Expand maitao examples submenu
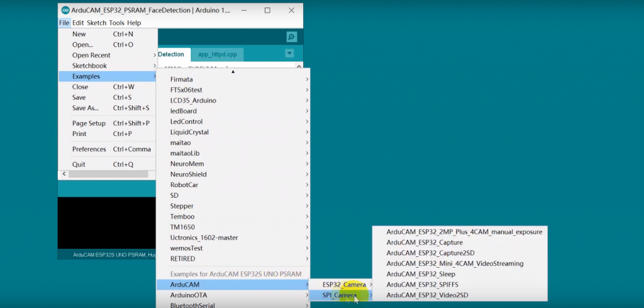 click(233, 143)
